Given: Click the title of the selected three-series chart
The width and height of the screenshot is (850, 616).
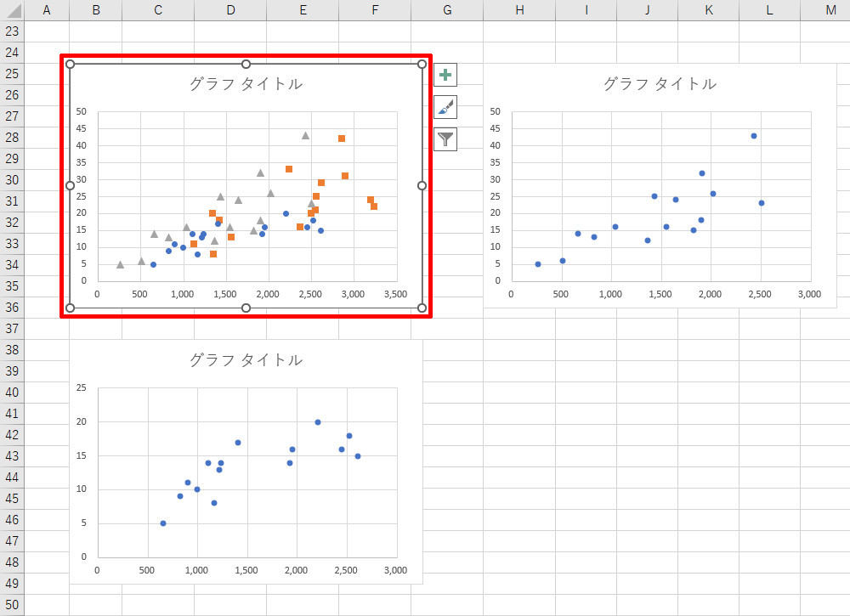Looking at the screenshot, I should [x=246, y=84].
